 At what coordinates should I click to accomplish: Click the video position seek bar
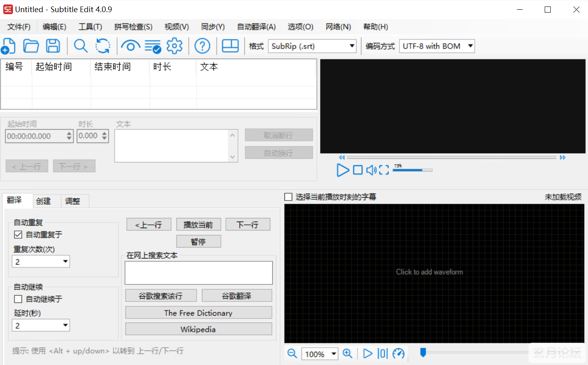click(x=452, y=157)
